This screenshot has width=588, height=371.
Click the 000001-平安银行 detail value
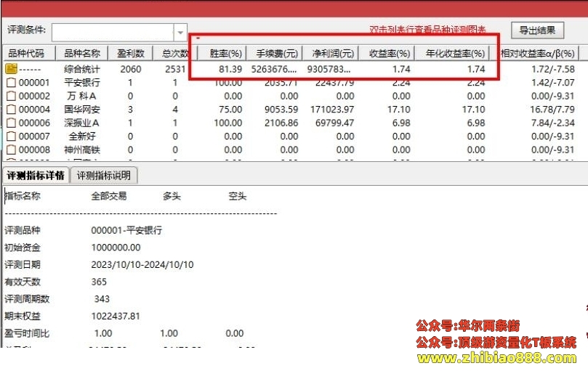pyautogui.click(x=126, y=230)
